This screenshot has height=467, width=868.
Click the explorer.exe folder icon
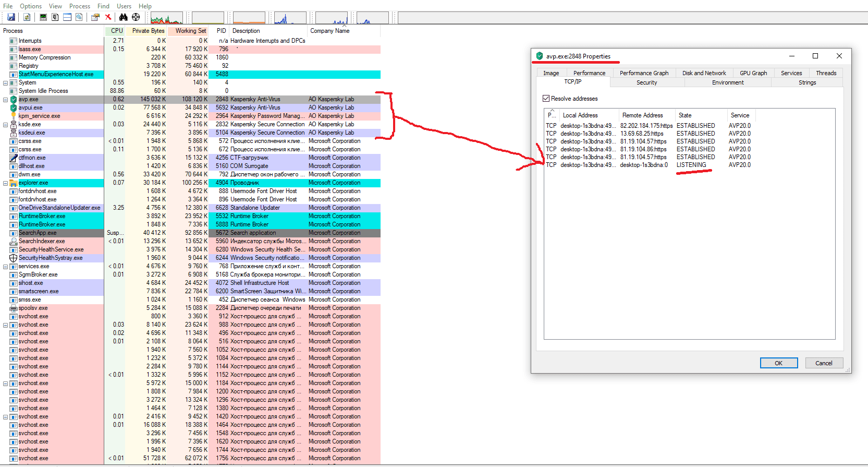[14, 183]
